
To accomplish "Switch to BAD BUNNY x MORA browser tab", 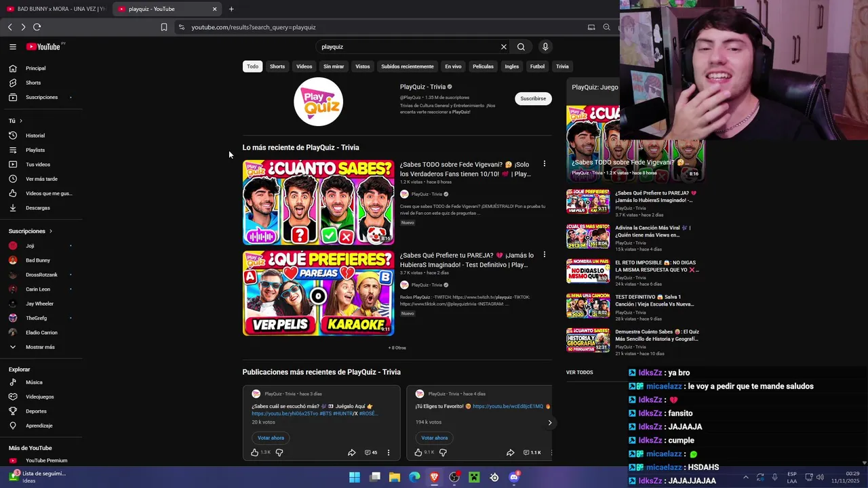I will pyautogui.click(x=56, y=9).
